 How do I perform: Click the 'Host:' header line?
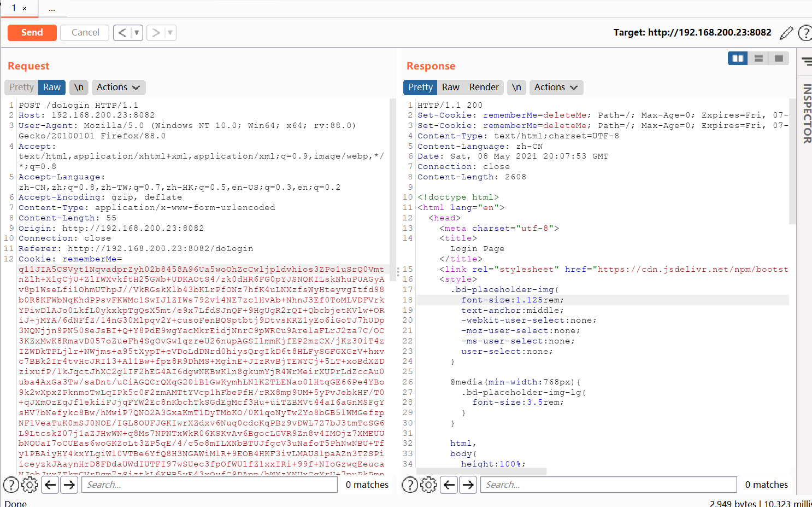pyautogui.click(x=86, y=115)
